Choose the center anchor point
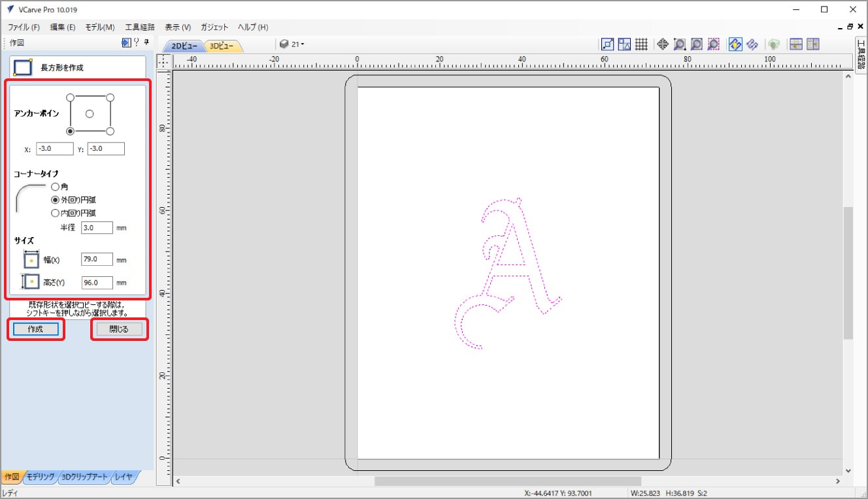This screenshot has height=499, width=868. click(x=90, y=114)
